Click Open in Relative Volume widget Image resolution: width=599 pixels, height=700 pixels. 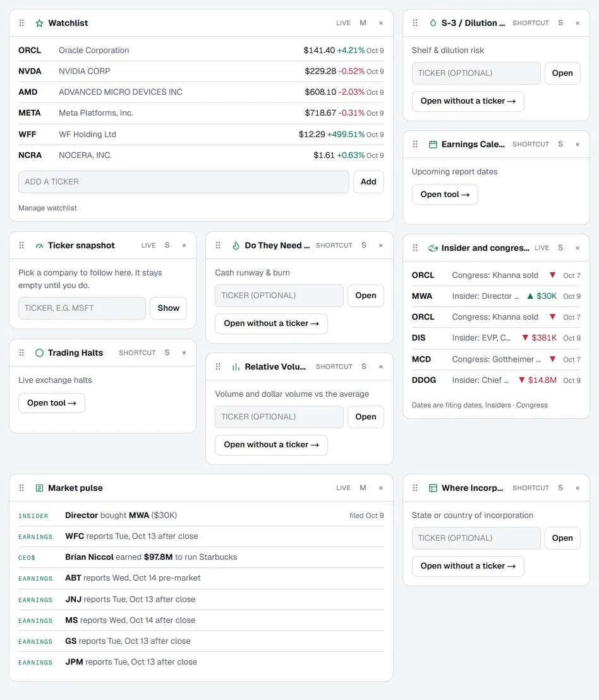point(366,417)
